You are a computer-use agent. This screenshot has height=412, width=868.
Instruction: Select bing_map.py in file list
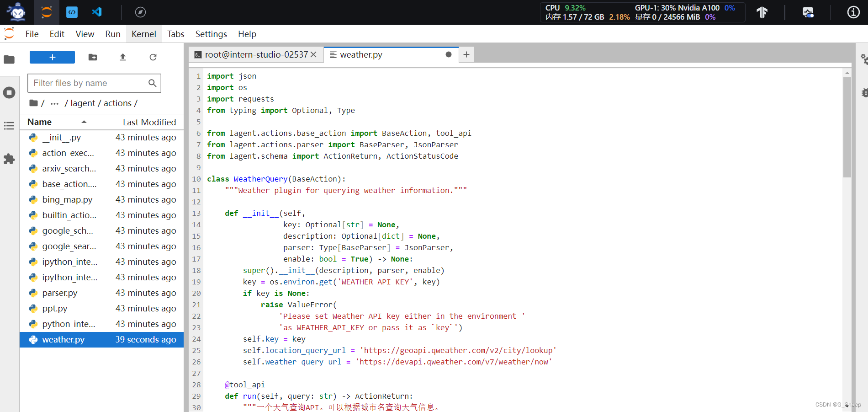click(101, 200)
